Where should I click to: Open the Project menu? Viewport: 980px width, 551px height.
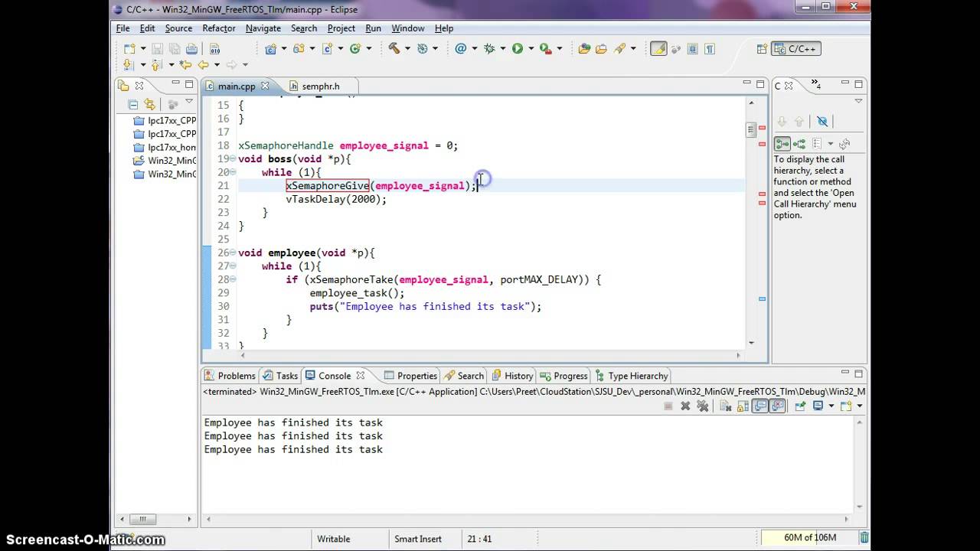coord(341,28)
